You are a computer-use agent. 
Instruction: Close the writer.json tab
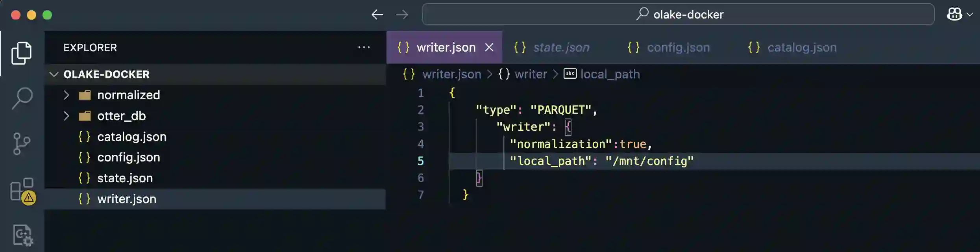tap(489, 48)
